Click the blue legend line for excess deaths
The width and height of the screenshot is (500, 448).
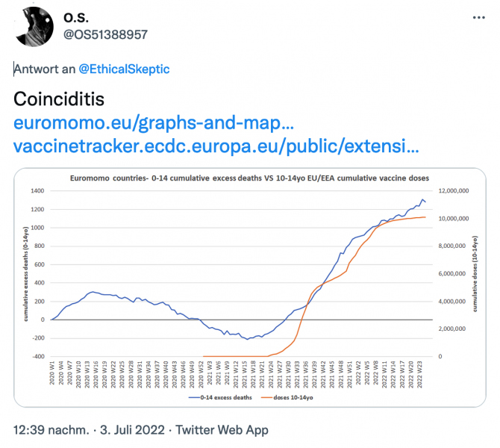coord(194,397)
